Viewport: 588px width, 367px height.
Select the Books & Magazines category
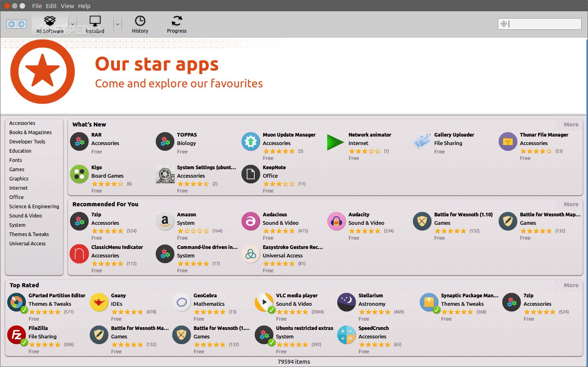click(31, 133)
